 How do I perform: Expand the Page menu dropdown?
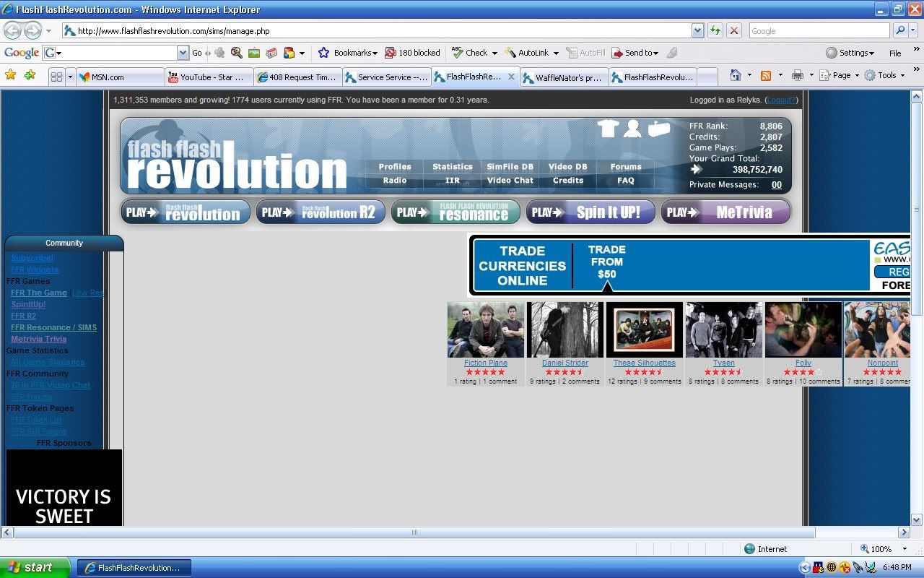pos(841,75)
